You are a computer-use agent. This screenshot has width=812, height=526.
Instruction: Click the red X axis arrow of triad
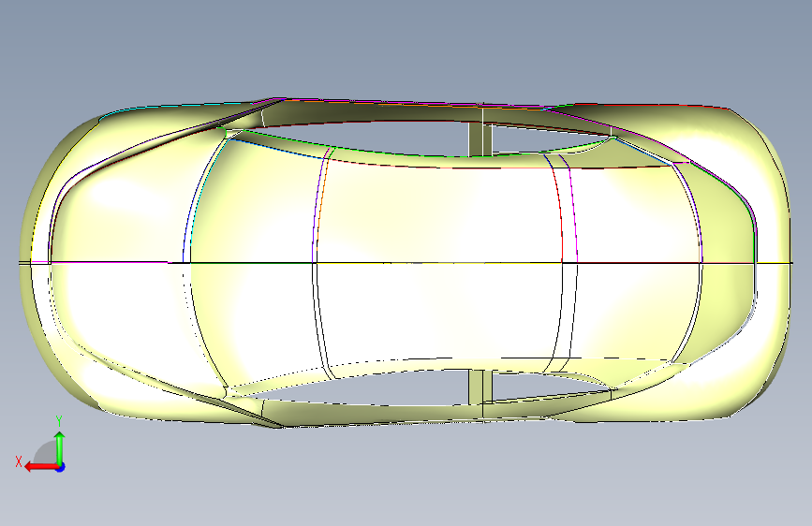point(41,467)
